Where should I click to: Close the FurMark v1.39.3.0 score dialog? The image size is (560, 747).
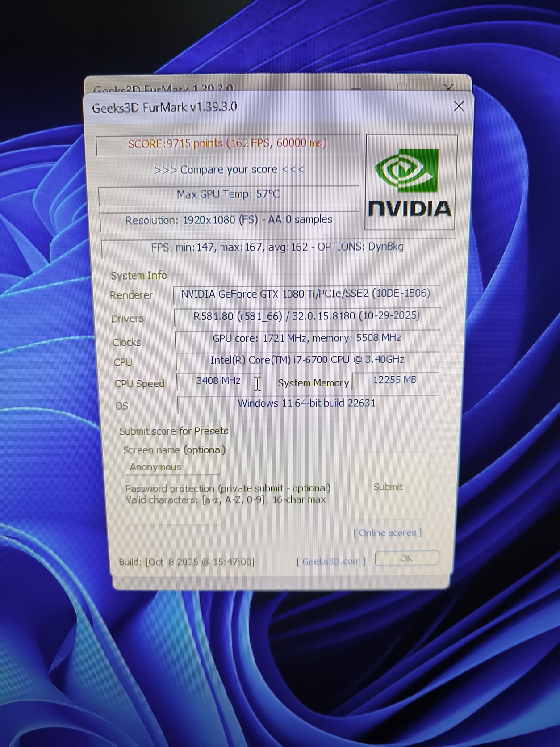pos(459,106)
